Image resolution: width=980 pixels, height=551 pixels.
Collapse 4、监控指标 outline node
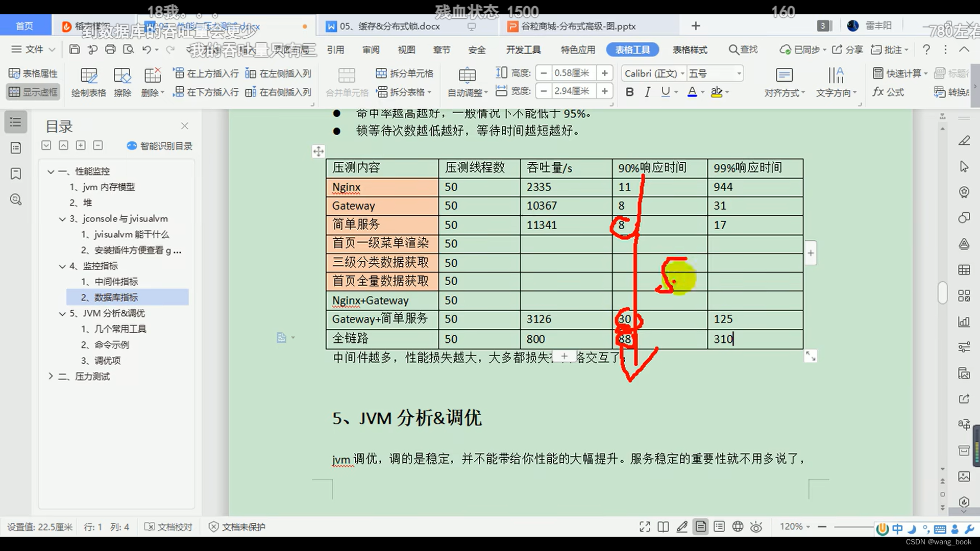coord(62,266)
